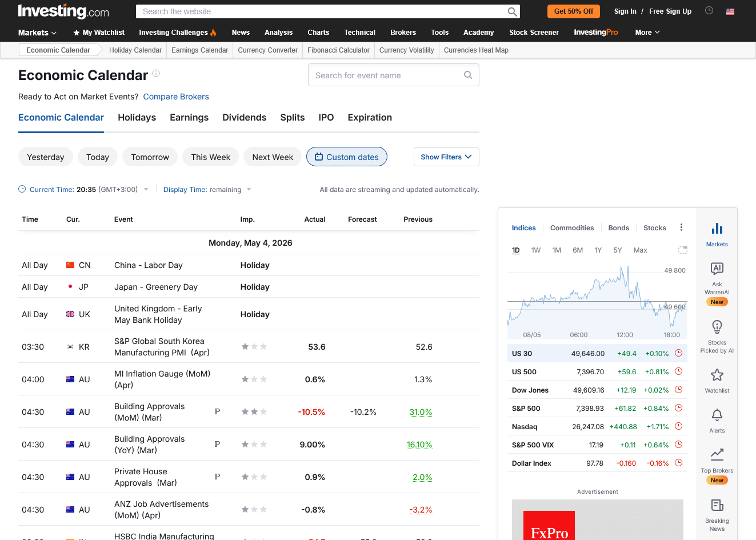Select 1Y chart range
Screen dimensions: 756x540
(598, 250)
